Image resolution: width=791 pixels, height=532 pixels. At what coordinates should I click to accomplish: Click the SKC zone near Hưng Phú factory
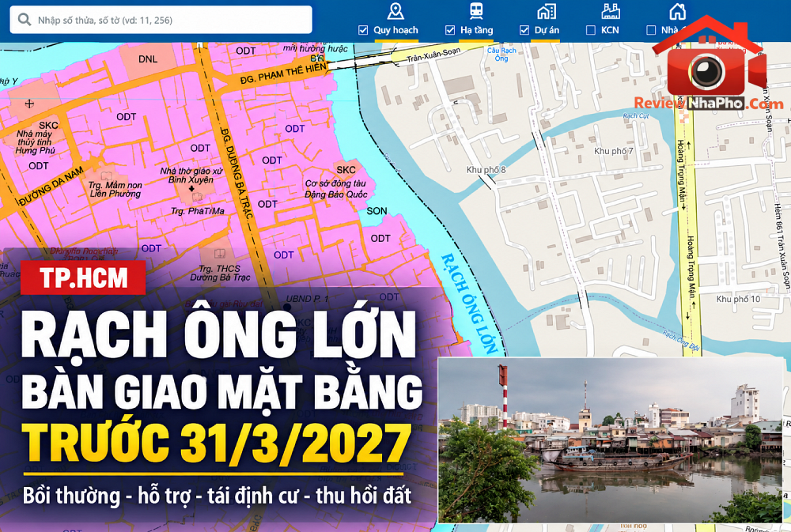(x=48, y=125)
